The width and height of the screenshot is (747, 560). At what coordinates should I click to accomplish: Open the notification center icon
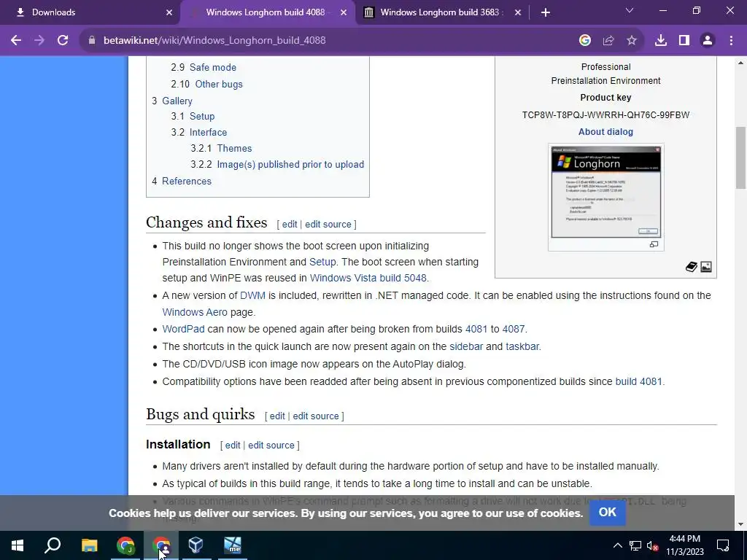[723, 545]
